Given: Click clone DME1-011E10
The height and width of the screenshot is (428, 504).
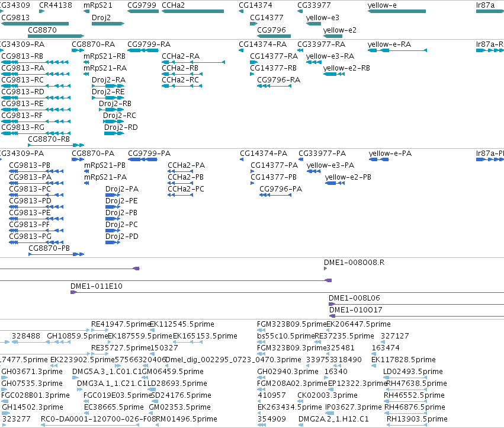Looking at the screenshot, I should [287, 292].
